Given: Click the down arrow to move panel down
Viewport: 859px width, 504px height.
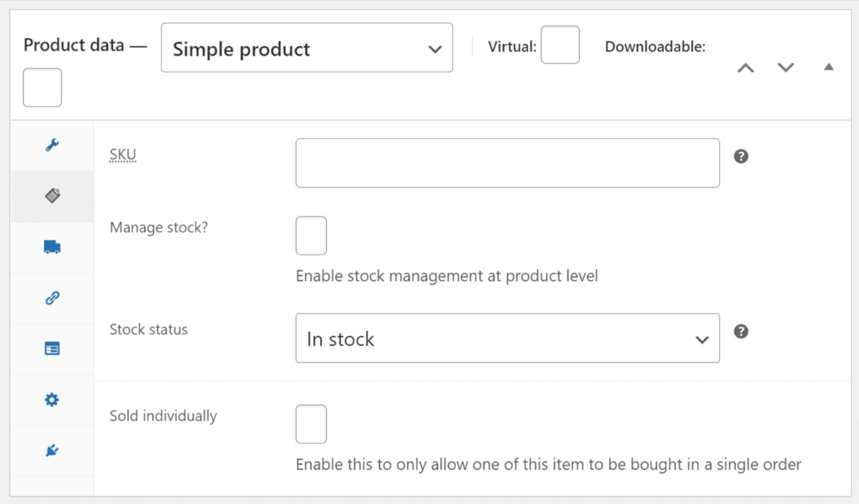Looking at the screenshot, I should pos(785,68).
